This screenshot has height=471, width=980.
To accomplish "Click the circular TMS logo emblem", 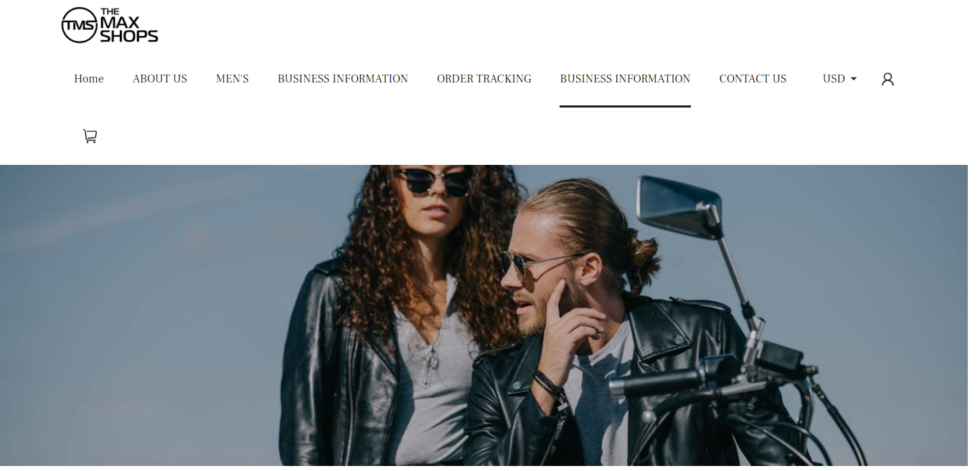I will (x=79, y=25).
